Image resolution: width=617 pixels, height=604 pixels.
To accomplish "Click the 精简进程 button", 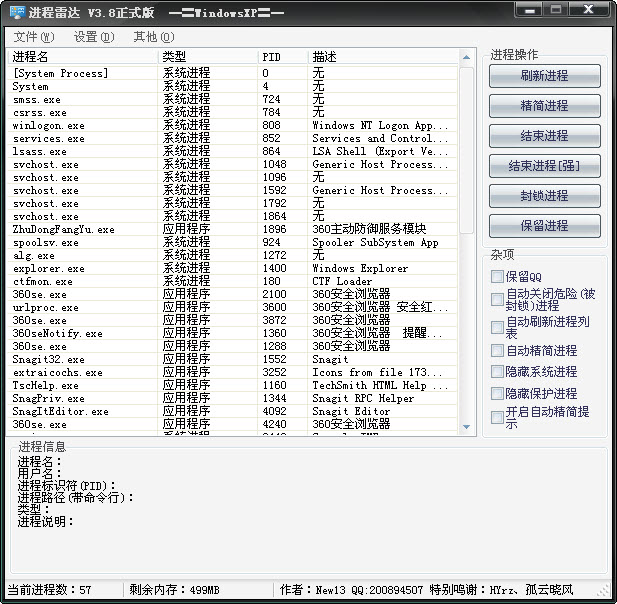I will pyautogui.click(x=545, y=105).
